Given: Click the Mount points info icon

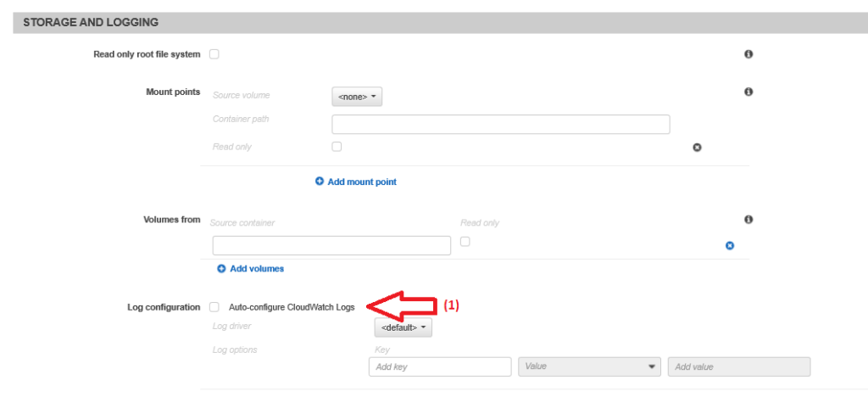Looking at the screenshot, I should tap(748, 92).
